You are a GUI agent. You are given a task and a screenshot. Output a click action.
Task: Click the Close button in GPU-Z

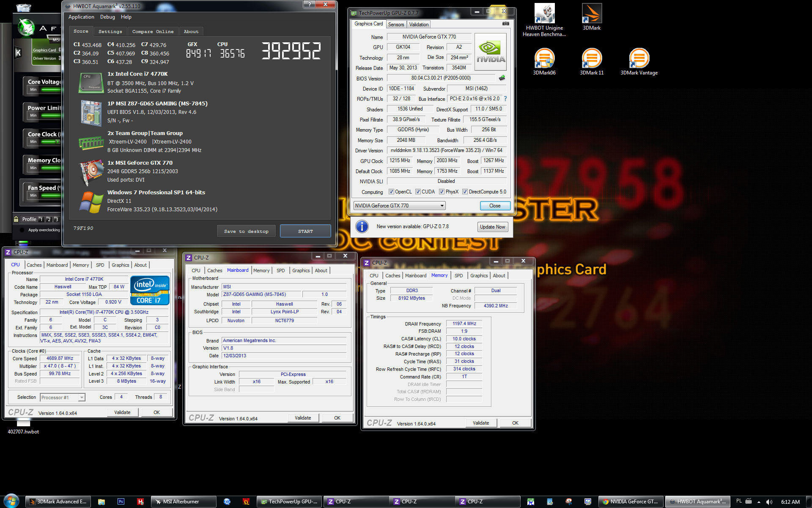[x=495, y=206]
